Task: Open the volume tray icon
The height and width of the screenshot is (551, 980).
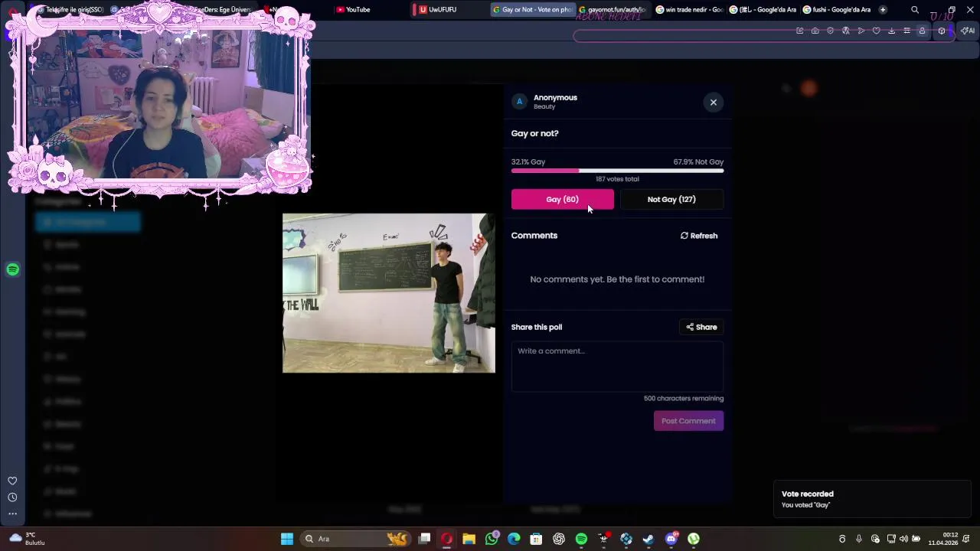Action: 903,539
